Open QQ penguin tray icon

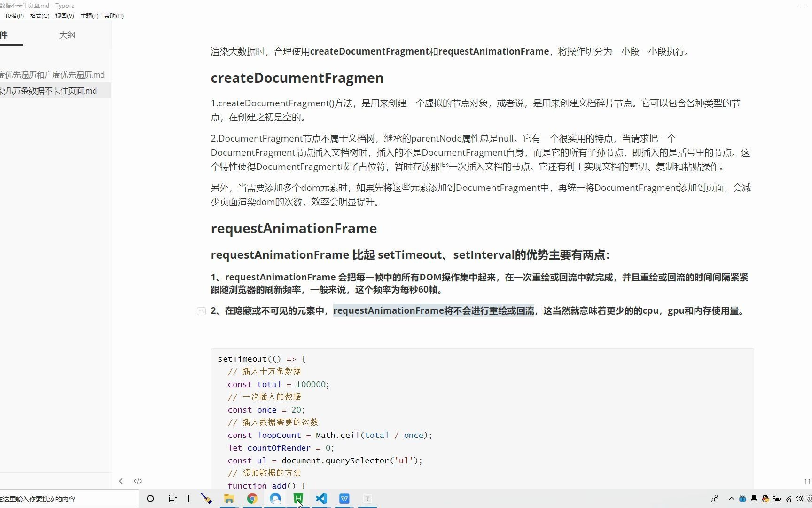pyautogui.click(x=765, y=499)
